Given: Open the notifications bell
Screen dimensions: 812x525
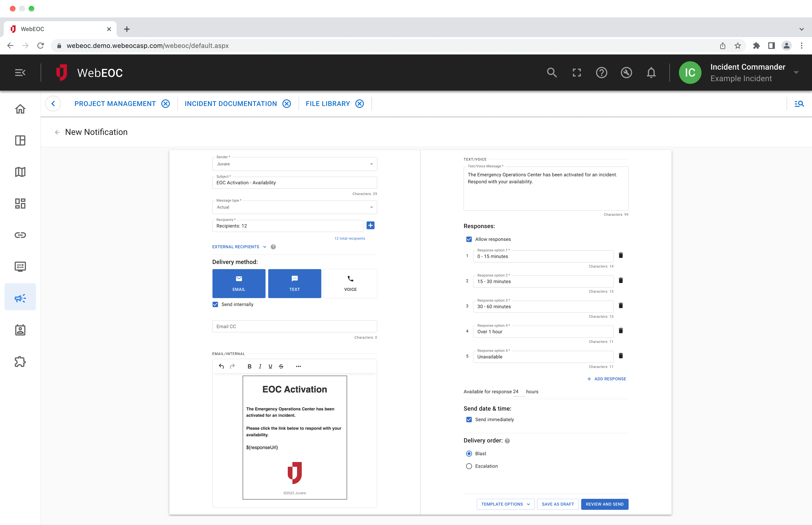Looking at the screenshot, I should (651, 73).
